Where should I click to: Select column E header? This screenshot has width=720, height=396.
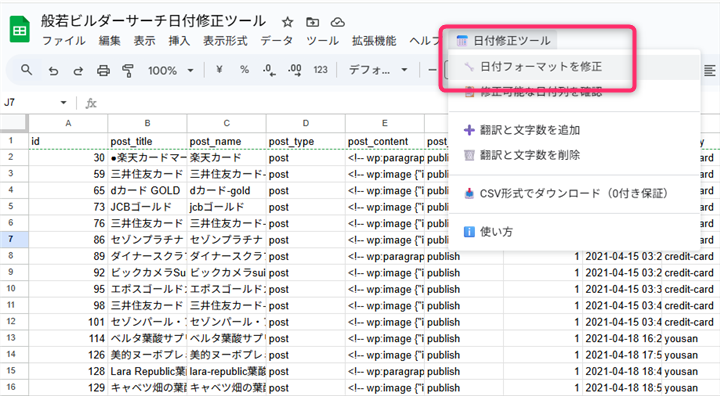pos(385,123)
